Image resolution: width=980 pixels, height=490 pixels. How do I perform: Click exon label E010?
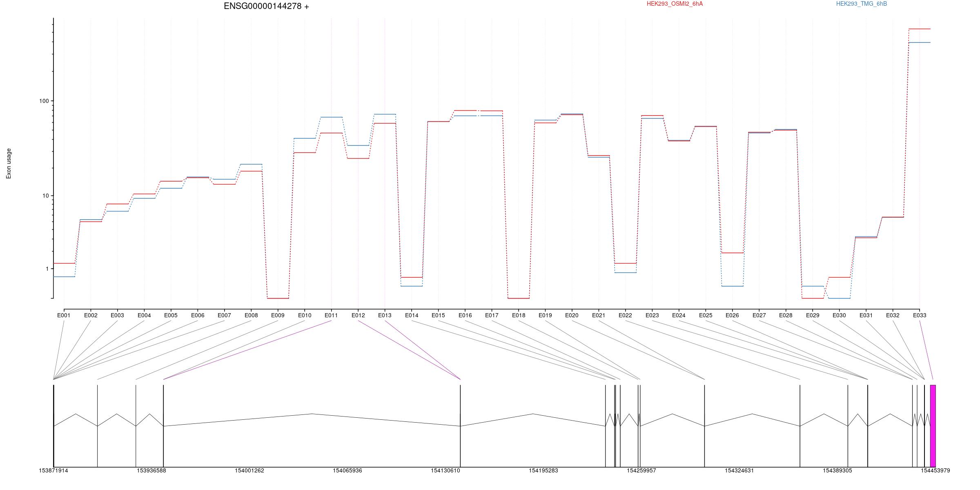(305, 315)
